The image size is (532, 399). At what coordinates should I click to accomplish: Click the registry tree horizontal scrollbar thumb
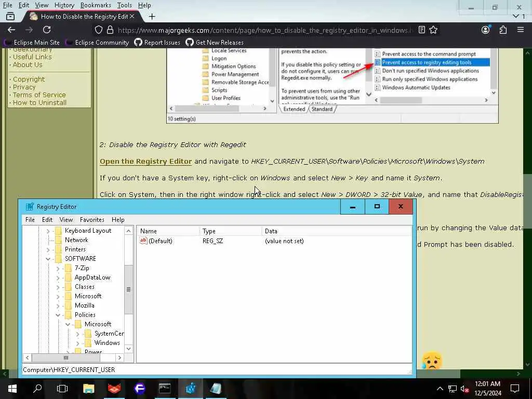tap(66, 357)
